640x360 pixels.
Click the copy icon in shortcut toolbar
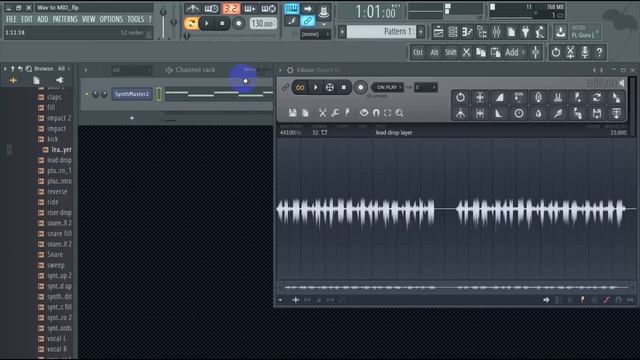click(x=481, y=52)
